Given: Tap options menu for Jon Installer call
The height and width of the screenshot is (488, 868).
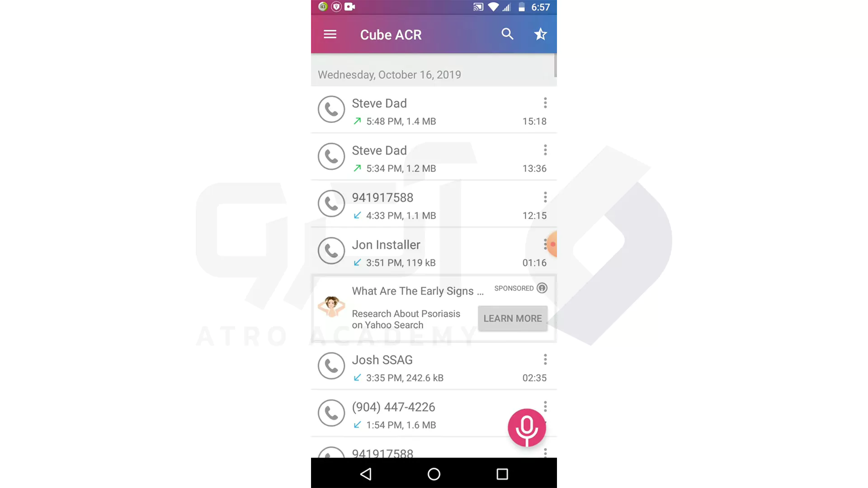Looking at the screenshot, I should click(x=545, y=244).
